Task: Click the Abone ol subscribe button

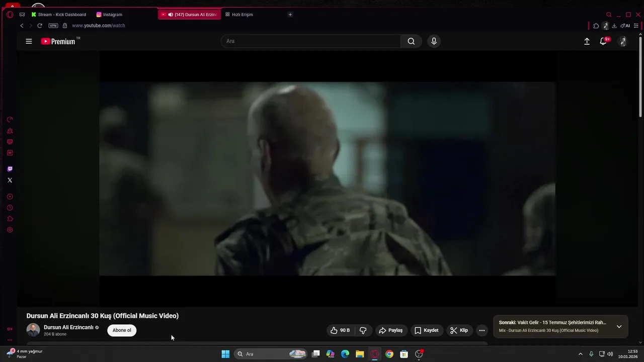Action: coord(122,330)
